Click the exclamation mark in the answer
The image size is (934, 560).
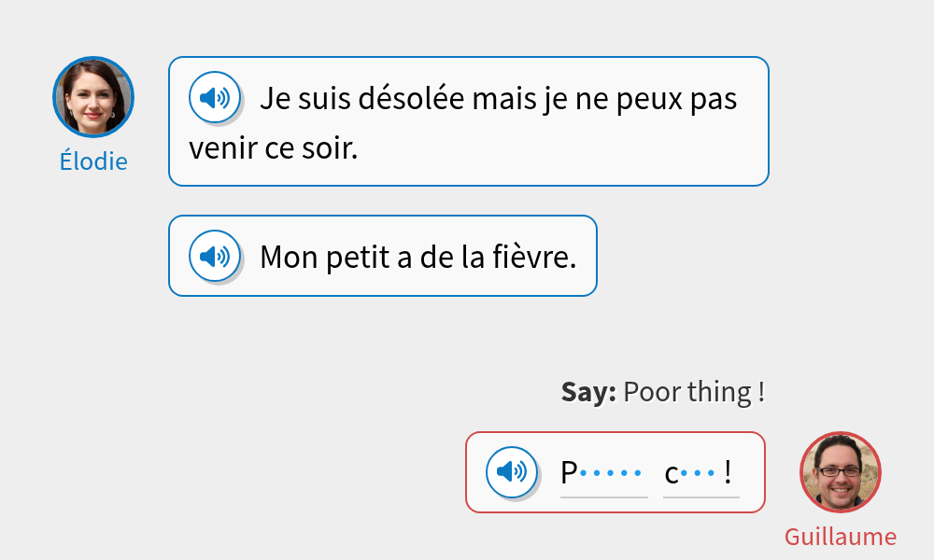[x=728, y=473]
